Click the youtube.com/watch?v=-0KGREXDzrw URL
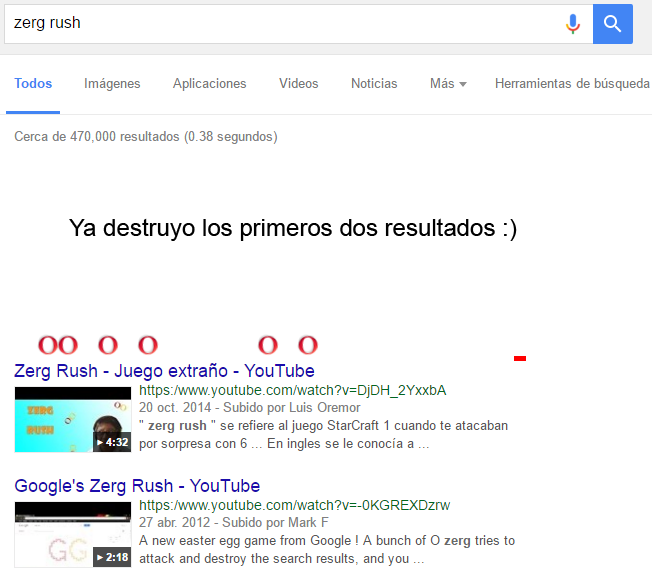Screen dimensions: 652x583 294,505
